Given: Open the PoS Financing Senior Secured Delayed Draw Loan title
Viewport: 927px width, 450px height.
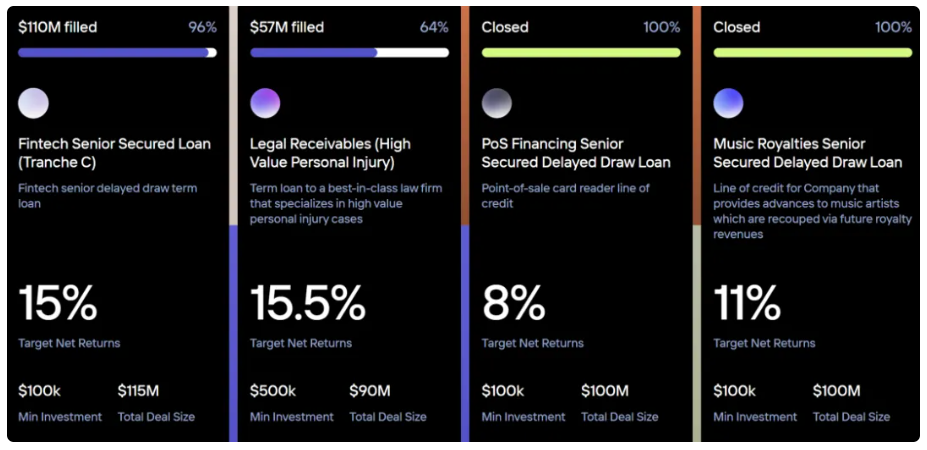Looking at the screenshot, I should (x=576, y=153).
